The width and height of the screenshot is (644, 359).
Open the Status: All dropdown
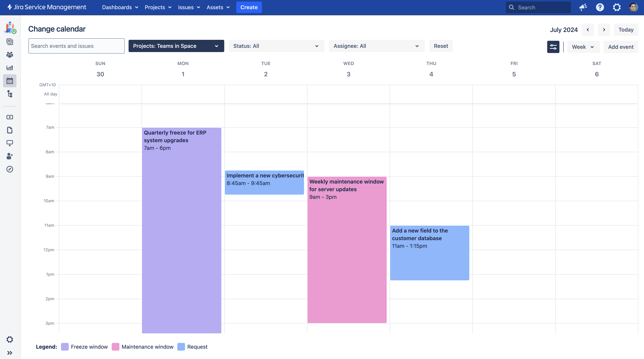pyautogui.click(x=276, y=46)
